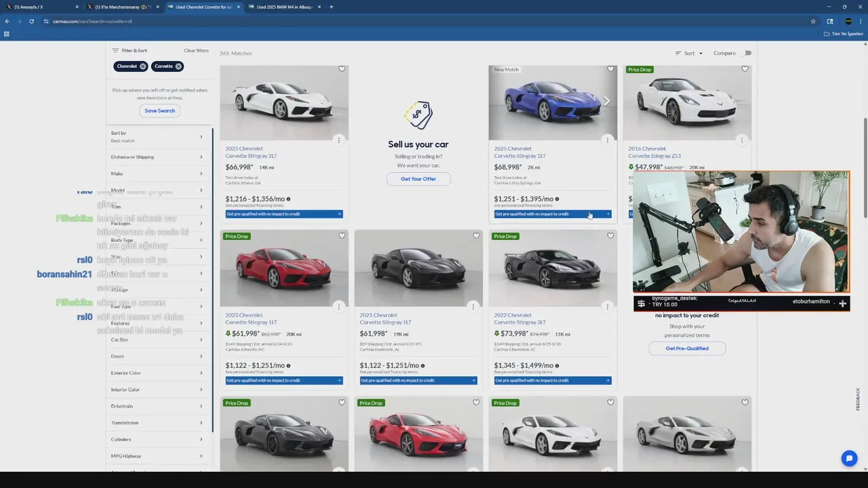Open options menu on 2022 Stingray 3LT card
Viewport: 868px width, 488px height.
pyautogui.click(x=607, y=306)
